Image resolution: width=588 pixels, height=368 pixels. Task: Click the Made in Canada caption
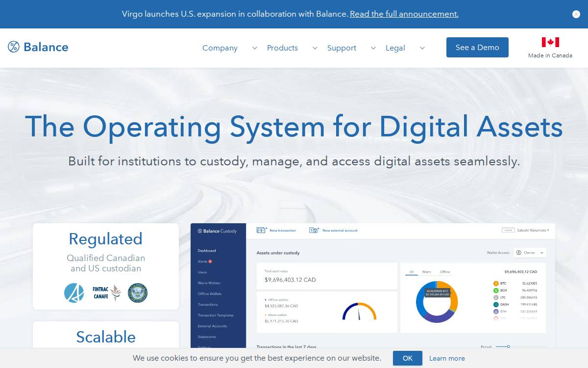click(550, 55)
